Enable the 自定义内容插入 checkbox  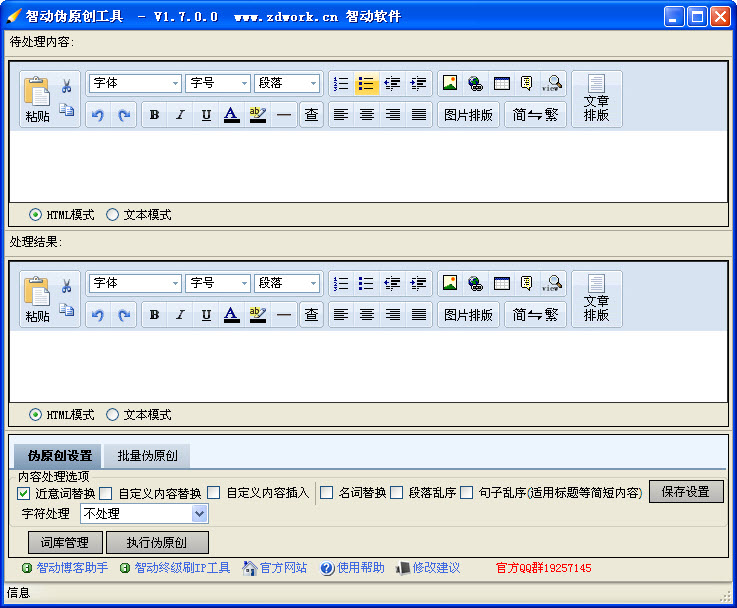[x=213, y=492]
